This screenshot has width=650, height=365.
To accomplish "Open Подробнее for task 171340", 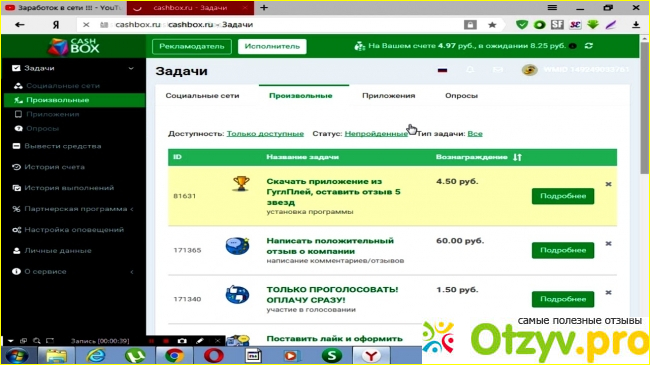I will (563, 299).
